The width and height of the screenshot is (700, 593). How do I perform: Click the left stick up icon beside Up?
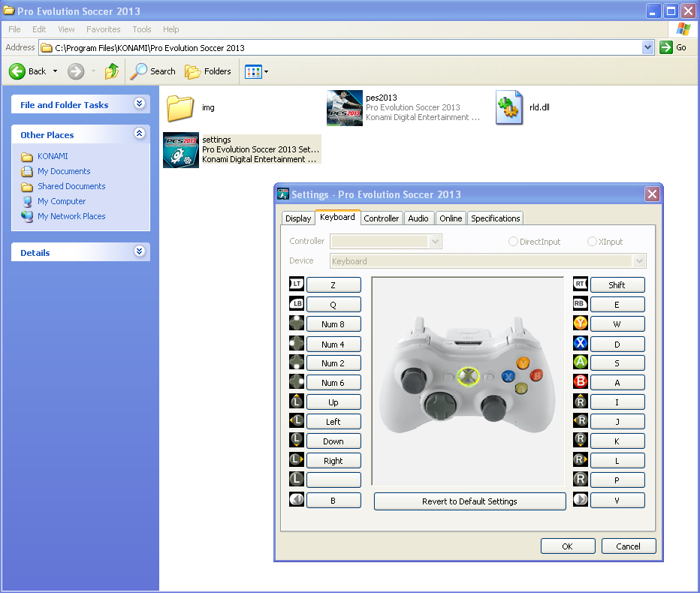click(297, 401)
